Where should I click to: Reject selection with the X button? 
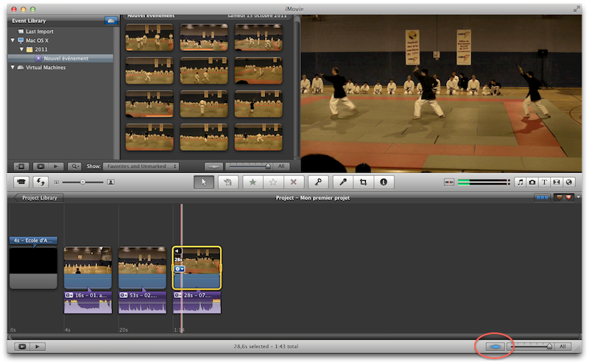click(293, 182)
